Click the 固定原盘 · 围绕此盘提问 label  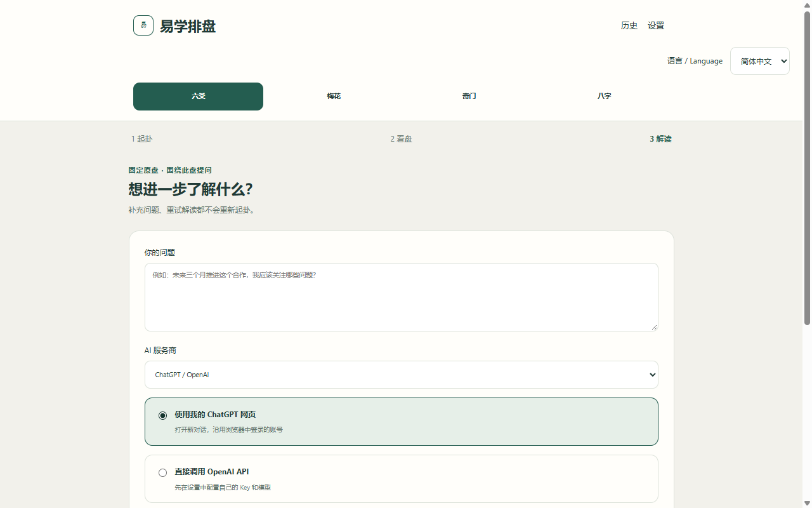(x=170, y=170)
